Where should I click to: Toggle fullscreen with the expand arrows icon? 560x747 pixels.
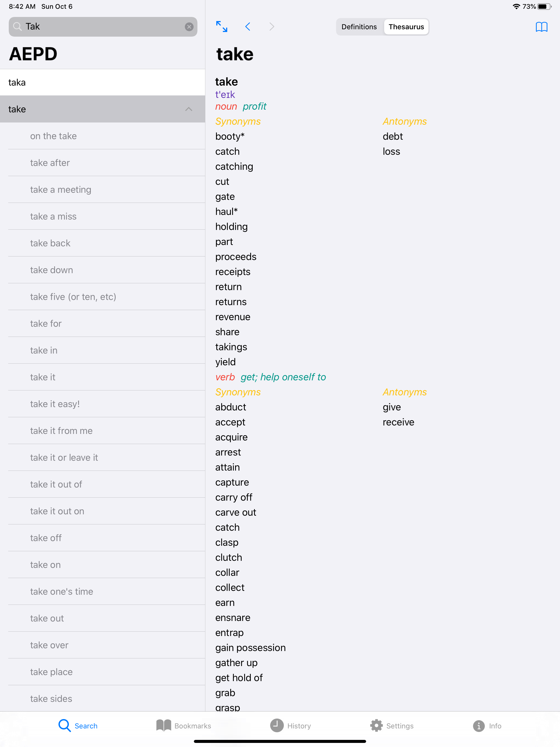pos(221,27)
